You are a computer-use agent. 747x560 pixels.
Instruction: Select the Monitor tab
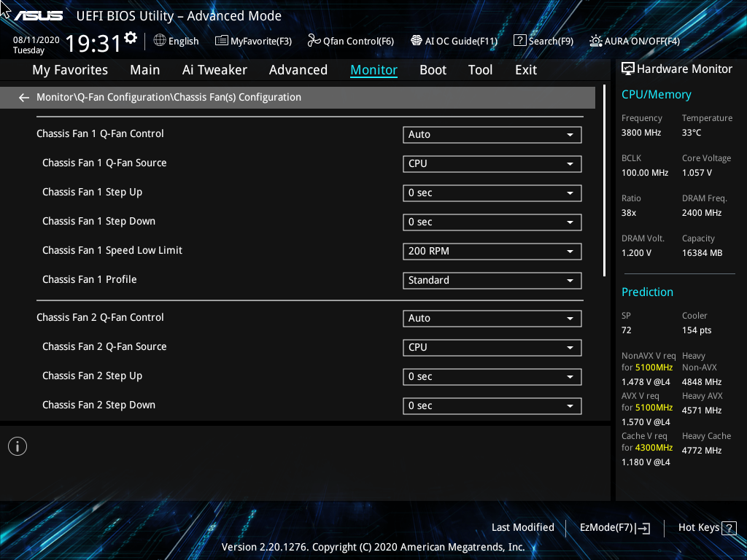[x=374, y=70]
